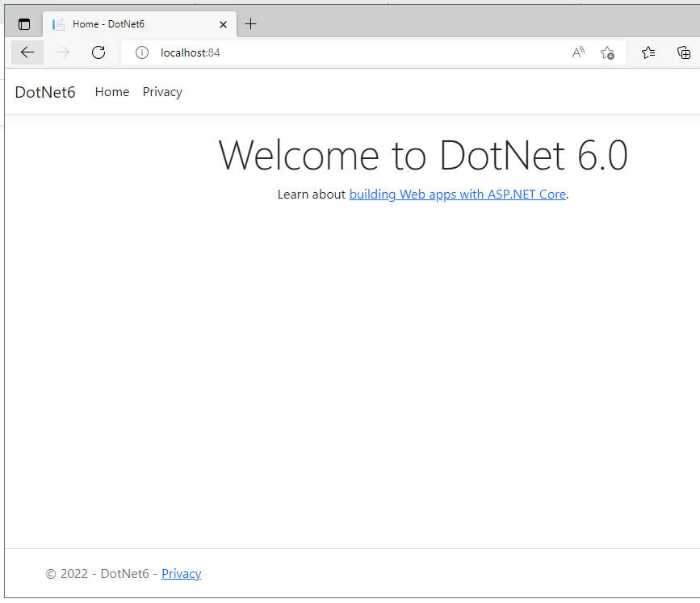Reload the page with Refresh icon
This screenshot has height=603, width=700.
99,52
